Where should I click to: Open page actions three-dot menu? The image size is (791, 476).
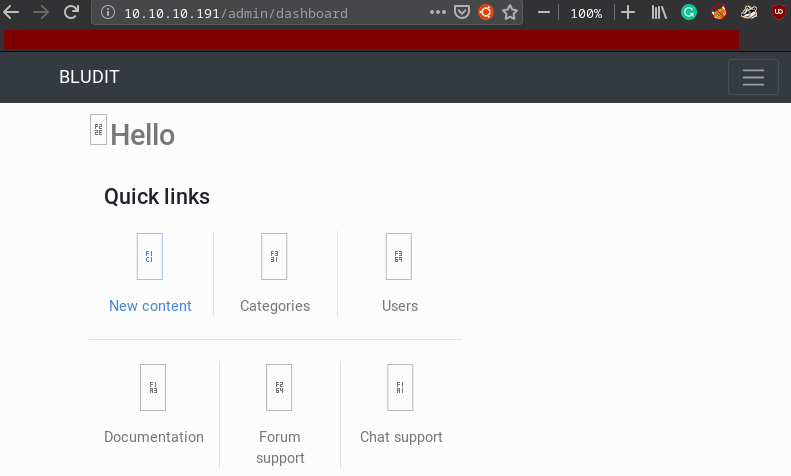point(438,13)
